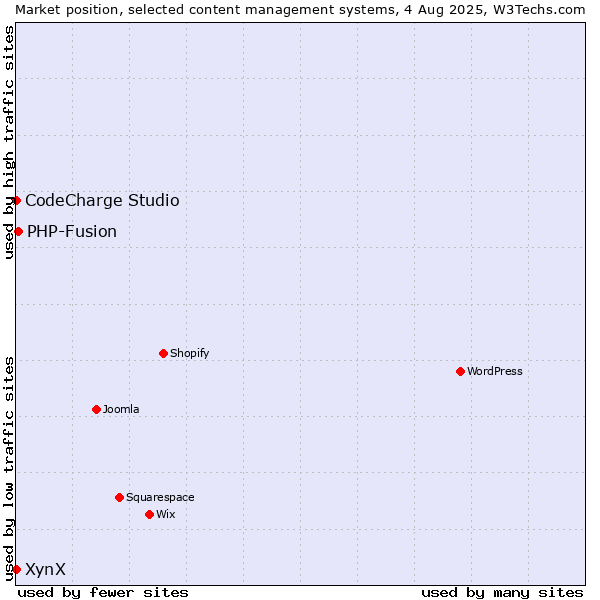The width and height of the screenshot is (600, 600).
Task: Select the Squarespace label text
Action: (160, 497)
